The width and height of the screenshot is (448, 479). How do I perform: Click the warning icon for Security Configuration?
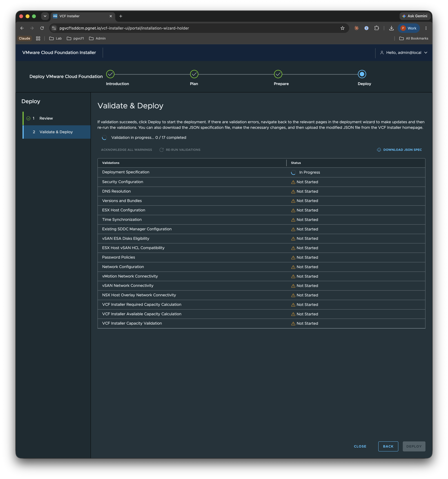[x=293, y=182]
